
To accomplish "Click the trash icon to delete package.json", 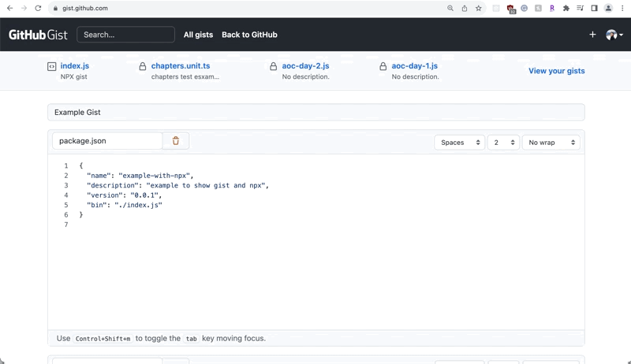I will 176,141.
